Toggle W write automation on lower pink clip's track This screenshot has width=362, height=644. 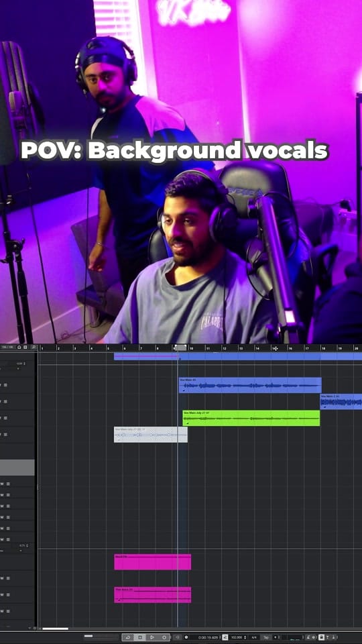point(2,595)
